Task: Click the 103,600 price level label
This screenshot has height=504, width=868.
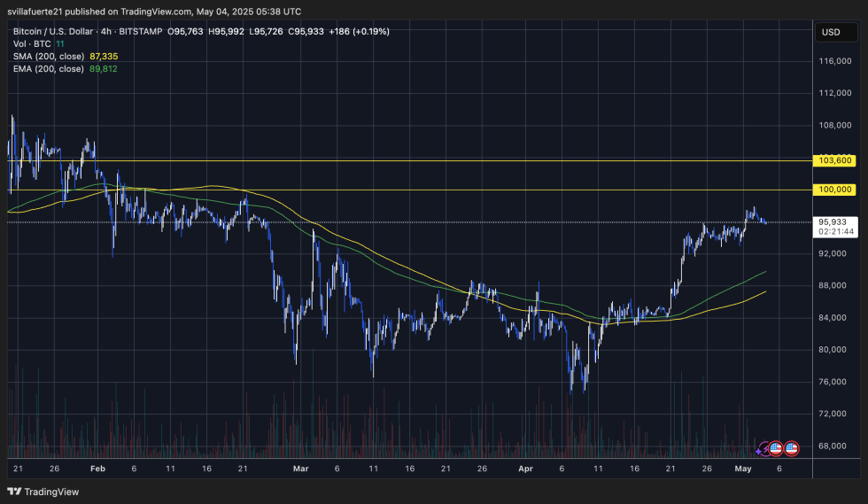Action: click(x=837, y=160)
